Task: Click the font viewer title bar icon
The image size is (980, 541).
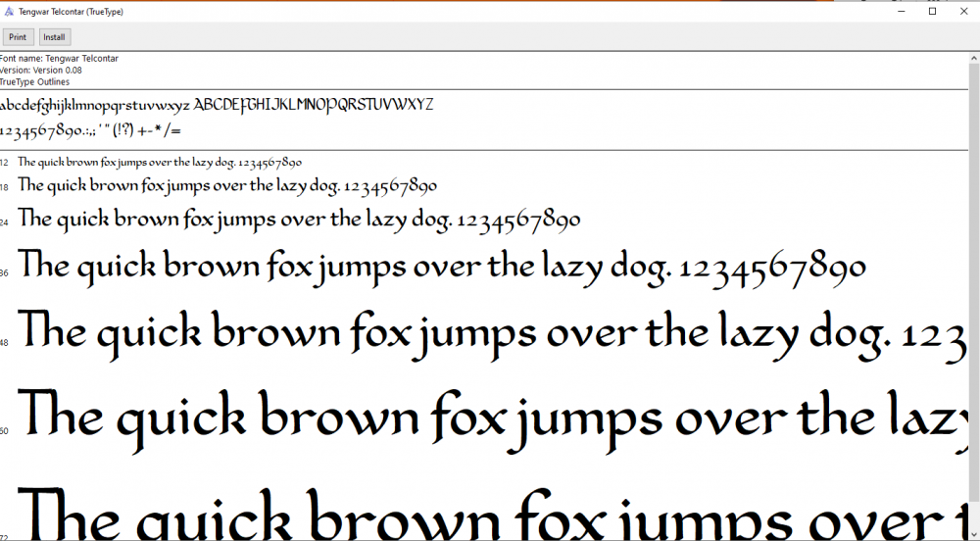Action: (9, 11)
